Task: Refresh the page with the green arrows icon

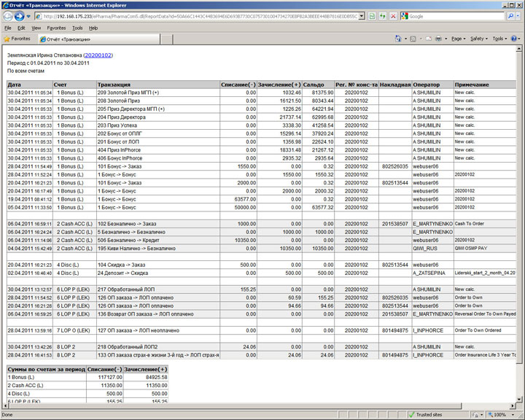Action: 383,17
